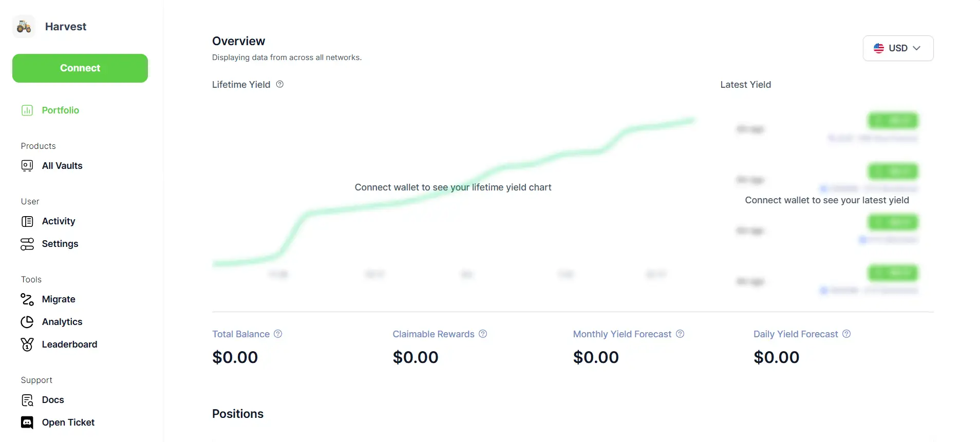980x442 pixels.
Task: Click the Connect wallet button
Action: point(80,68)
